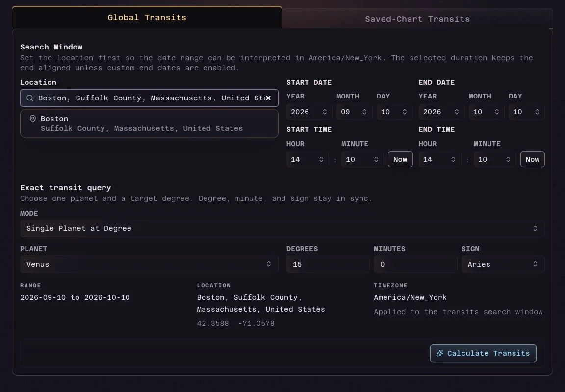Switch to the Global Transits tab

[x=147, y=18]
